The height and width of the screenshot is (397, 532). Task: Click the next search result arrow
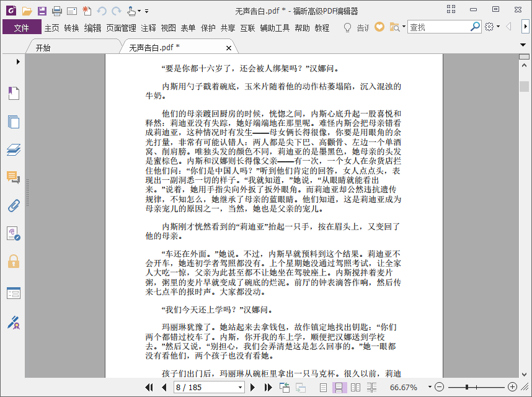click(x=525, y=27)
